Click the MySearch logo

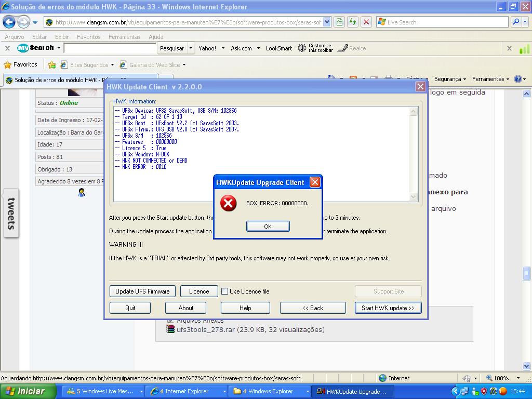coord(36,48)
